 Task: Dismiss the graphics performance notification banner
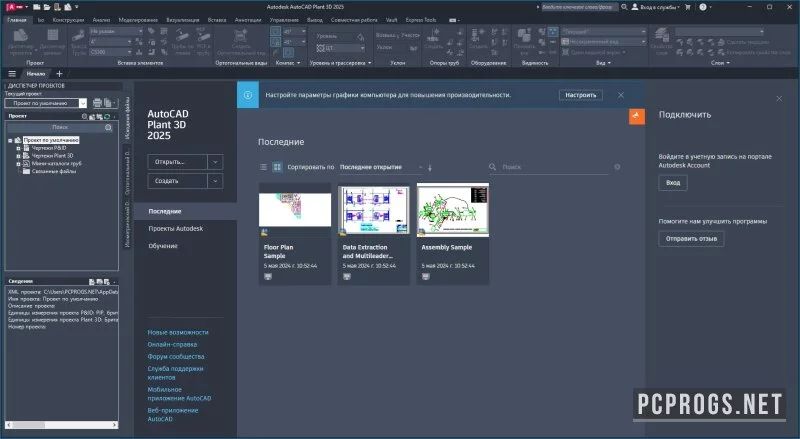click(x=620, y=95)
